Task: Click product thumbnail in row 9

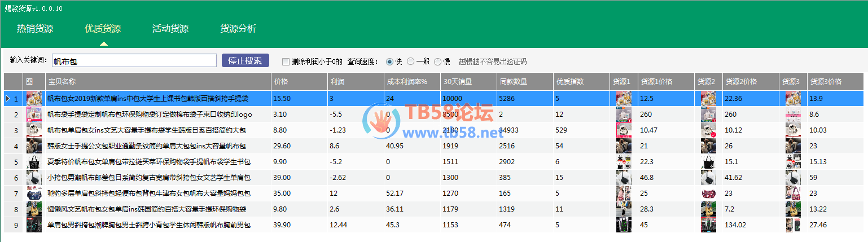Action: pos(34,225)
